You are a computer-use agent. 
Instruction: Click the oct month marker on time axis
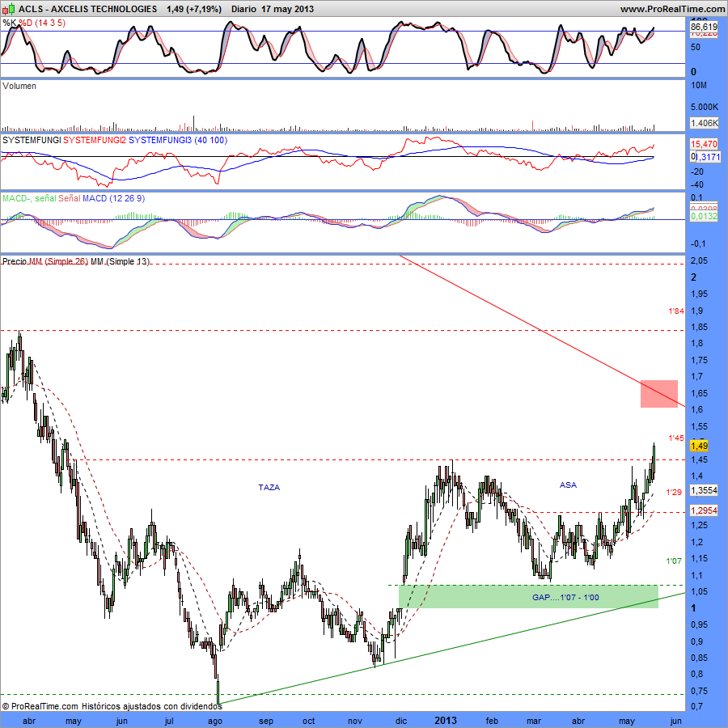point(309,721)
